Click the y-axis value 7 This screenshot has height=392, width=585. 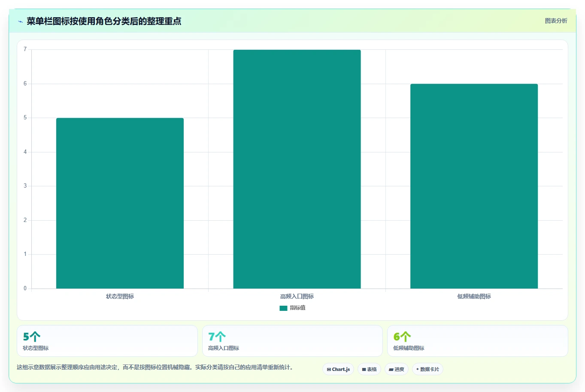pos(25,49)
